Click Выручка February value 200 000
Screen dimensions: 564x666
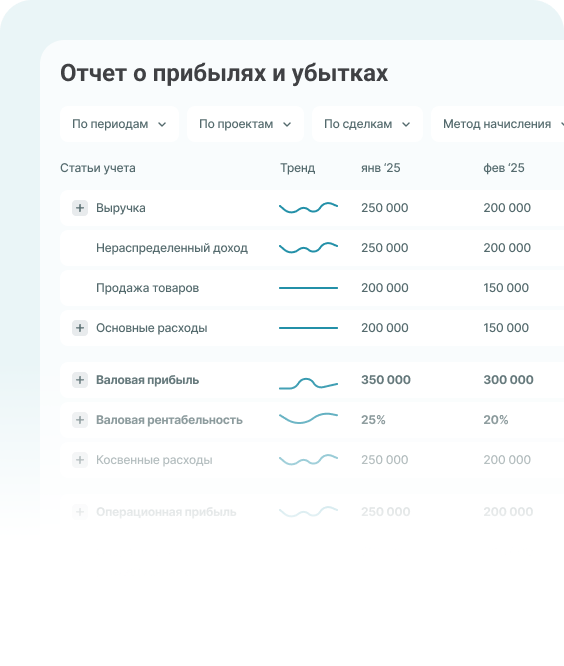(507, 208)
